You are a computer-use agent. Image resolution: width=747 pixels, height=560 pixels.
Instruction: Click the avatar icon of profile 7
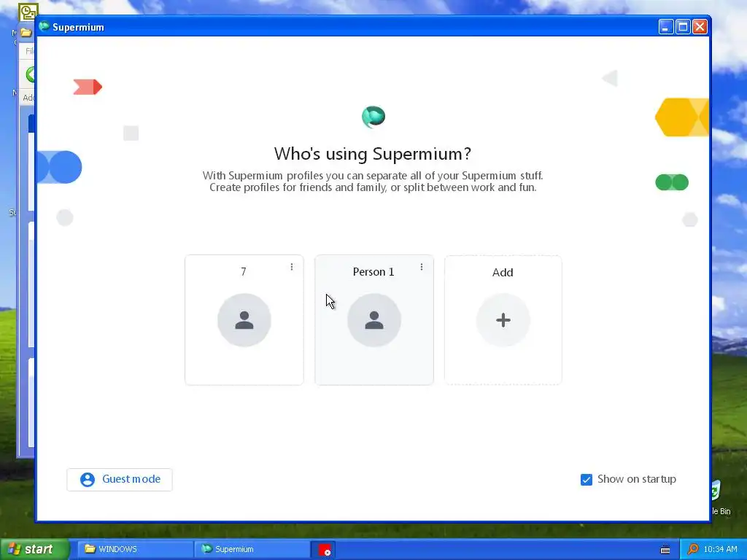[244, 320]
